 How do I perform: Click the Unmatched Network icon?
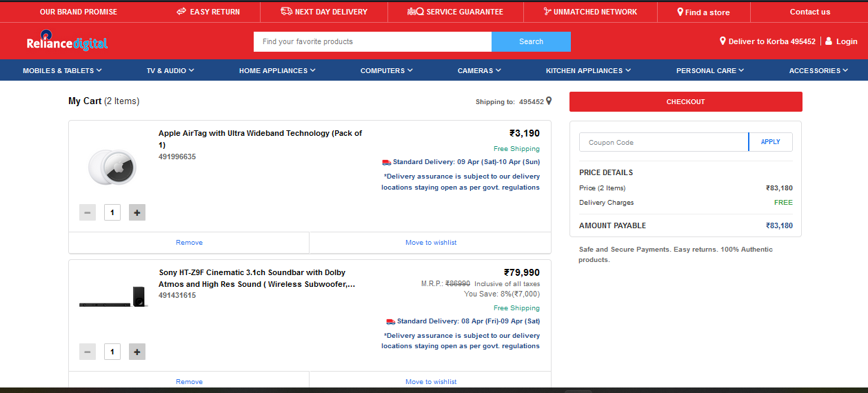[547, 12]
